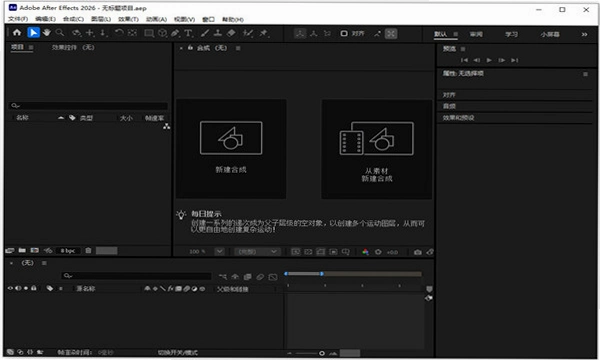600x360 pixels.
Task: Select the Zoom magnifier tool
Action: 60,33
